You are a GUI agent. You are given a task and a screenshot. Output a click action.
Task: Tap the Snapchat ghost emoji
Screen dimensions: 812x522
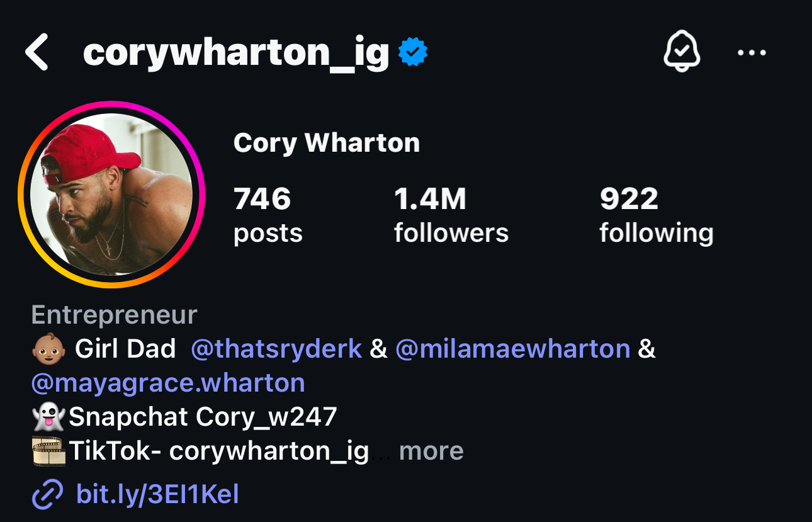(48, 417)
